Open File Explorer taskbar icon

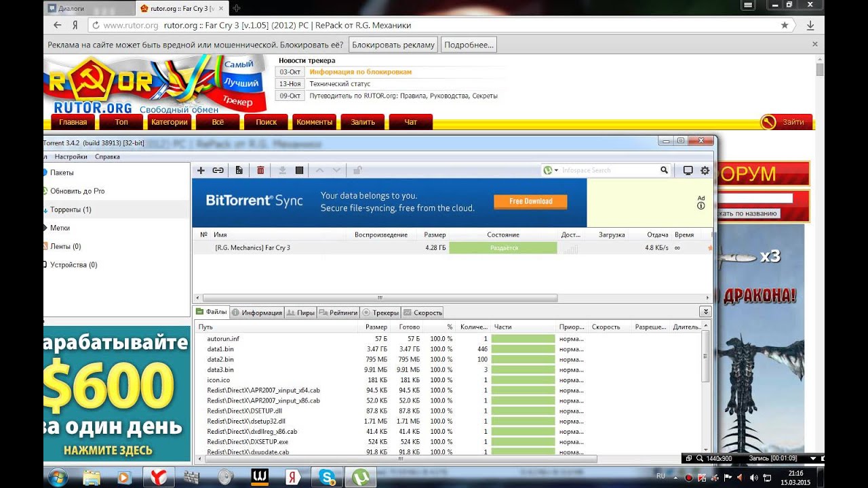(x=92, y=478)
